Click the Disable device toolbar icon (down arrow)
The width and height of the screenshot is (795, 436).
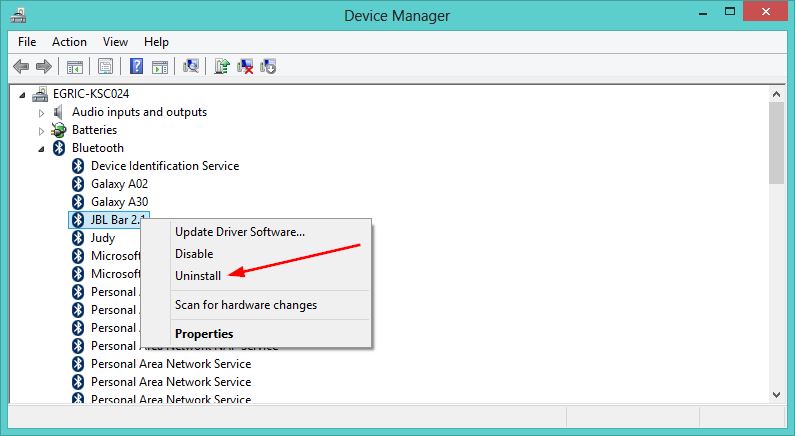point(267,67)
